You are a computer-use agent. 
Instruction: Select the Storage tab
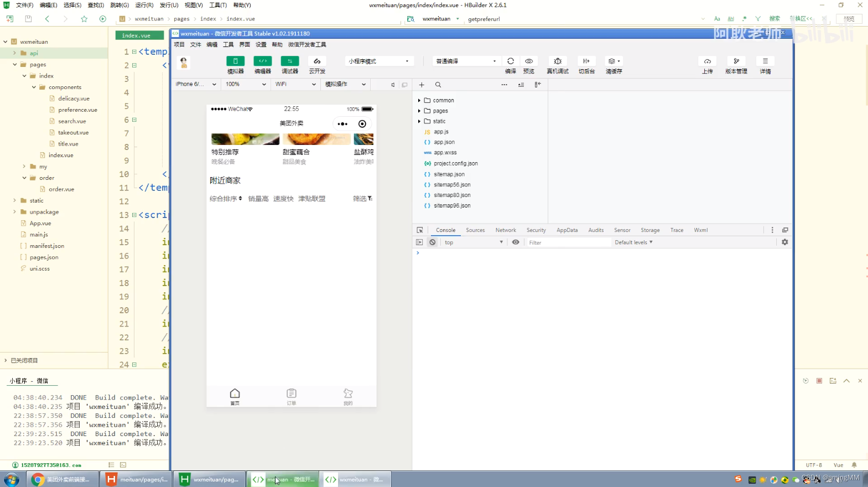[650, 230]
